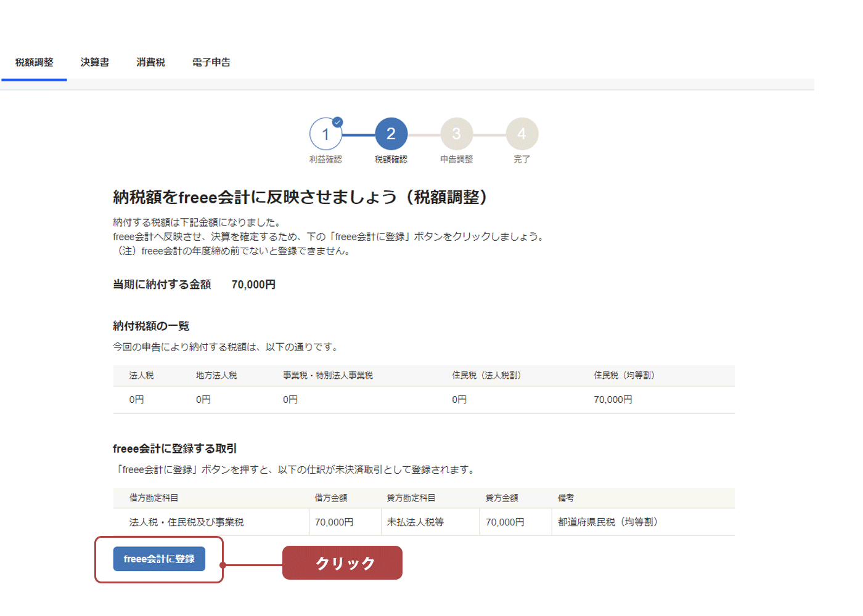Viewport: 863px width, 616px height.
Task: Click step 2 税額確認 circle
Action: coord(391,134)
